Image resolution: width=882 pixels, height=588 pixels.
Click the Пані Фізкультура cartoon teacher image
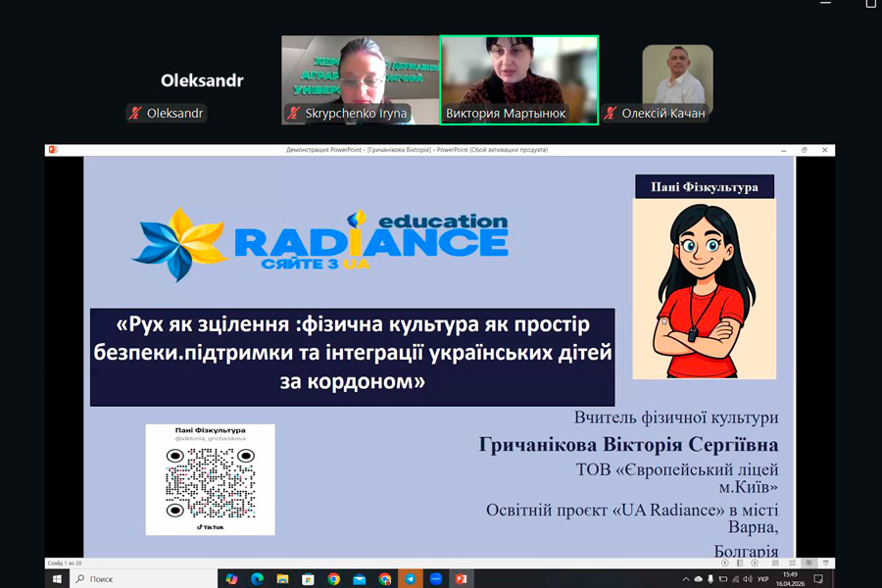tap(705, 289)
